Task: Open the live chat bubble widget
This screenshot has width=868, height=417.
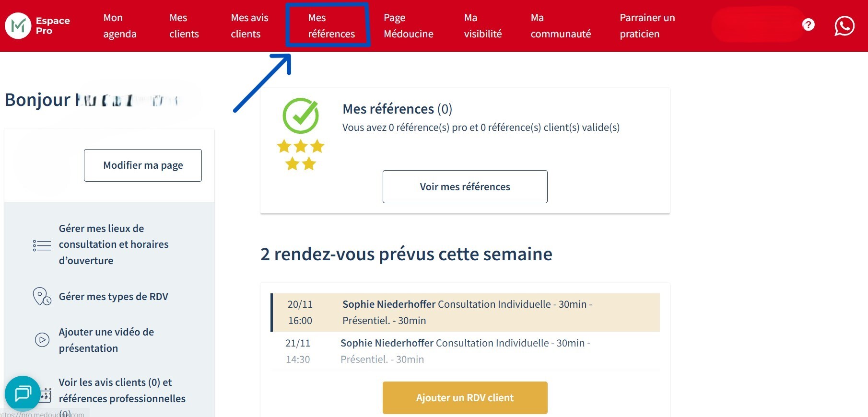Action: pyautogui.click(x=23, y=394)
